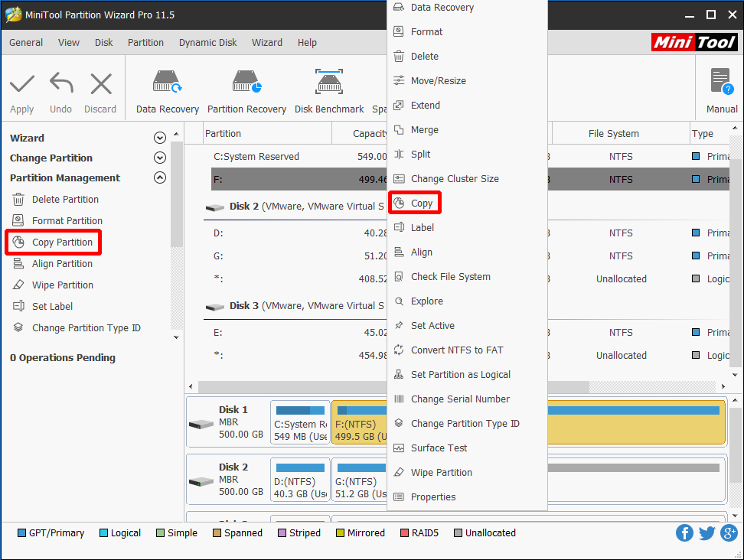Click the Align Partition icon in sidebar
This screenshot has height=560, width=744.
(18, 263)
